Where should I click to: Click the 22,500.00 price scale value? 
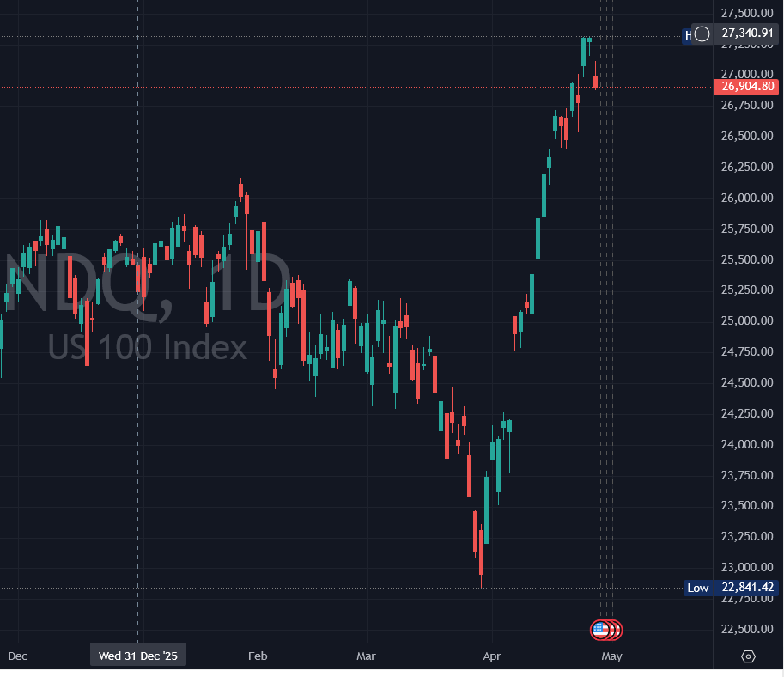tap(747, 629)
